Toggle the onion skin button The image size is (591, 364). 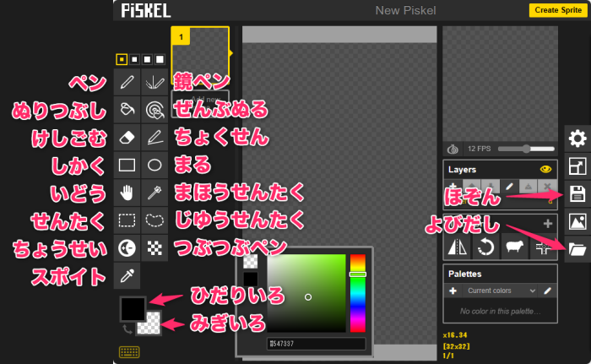coord(453,149)
